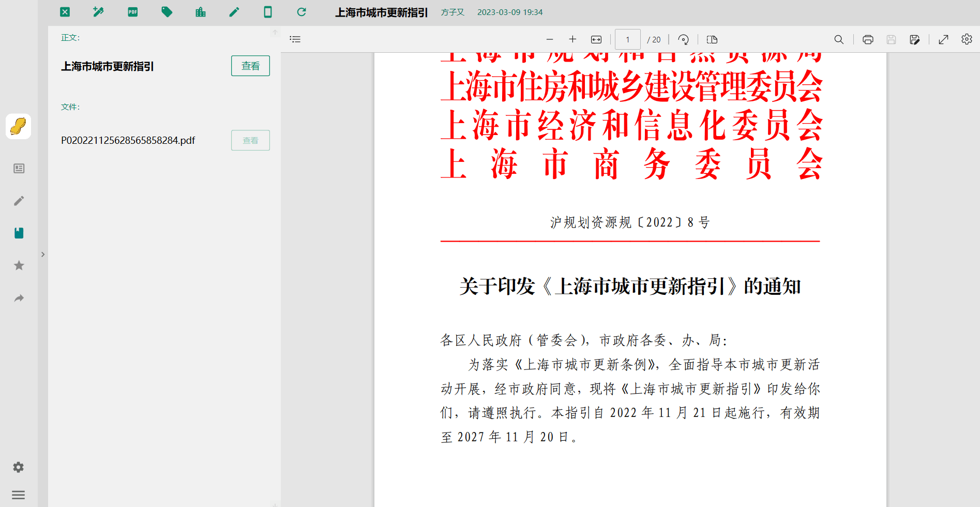Screen dimensions: 980x507
Task: Click the green Excel export icon
Action: [x=65, y=12]
